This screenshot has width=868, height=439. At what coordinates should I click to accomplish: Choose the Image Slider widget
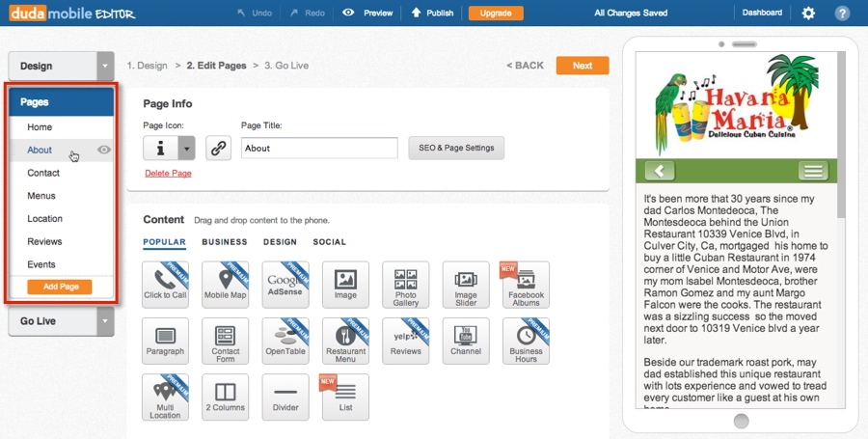(466, 285)
